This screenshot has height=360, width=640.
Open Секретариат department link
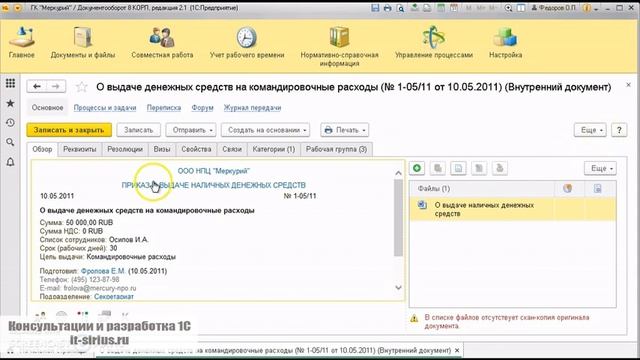114,297
